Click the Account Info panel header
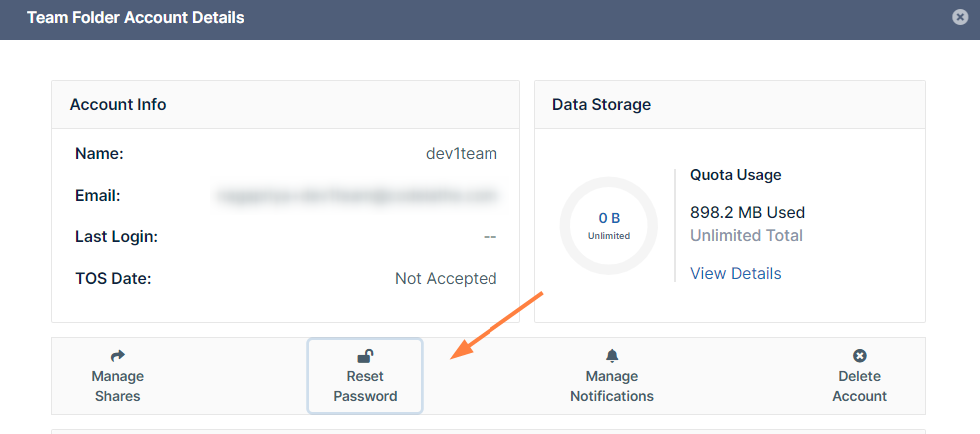The width and height of the screenshot is (980, 434). pos(118,104)
